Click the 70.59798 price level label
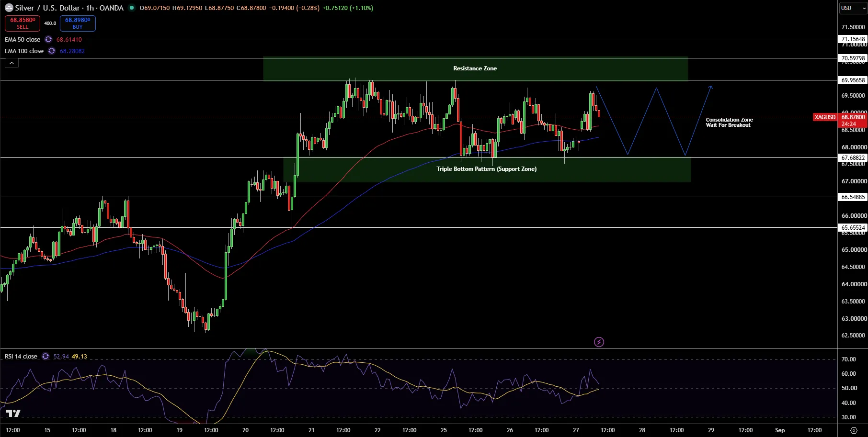The height and width of the screenshot is (437, 868). (853, 58)
